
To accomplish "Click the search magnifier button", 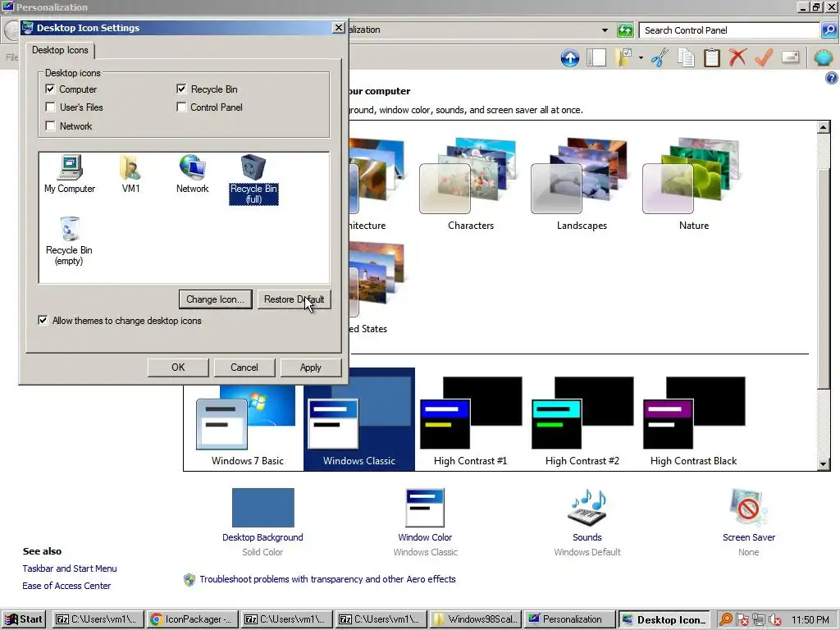I will coord(829,30).
